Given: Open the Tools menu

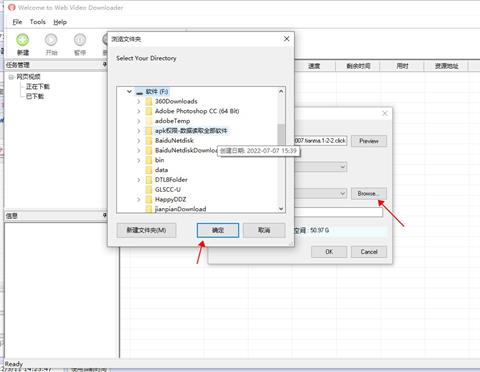Looking at the screenshot, I should coord(38,22).
